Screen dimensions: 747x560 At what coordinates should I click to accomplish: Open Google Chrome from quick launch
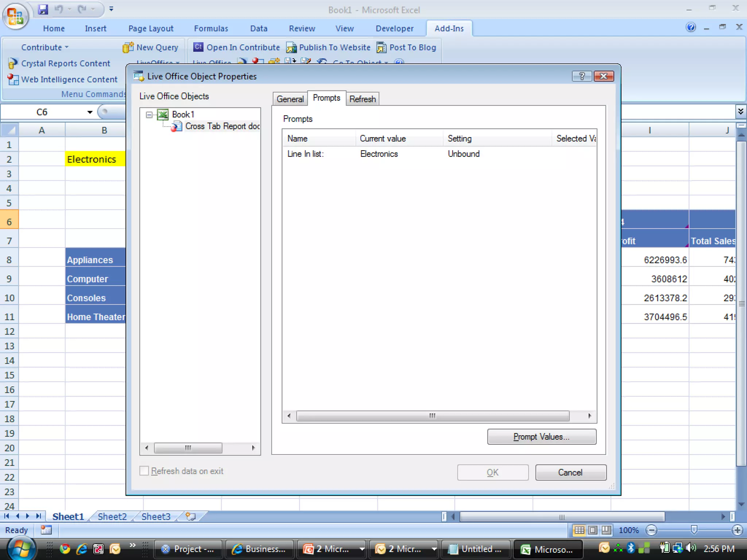[65, 549]
